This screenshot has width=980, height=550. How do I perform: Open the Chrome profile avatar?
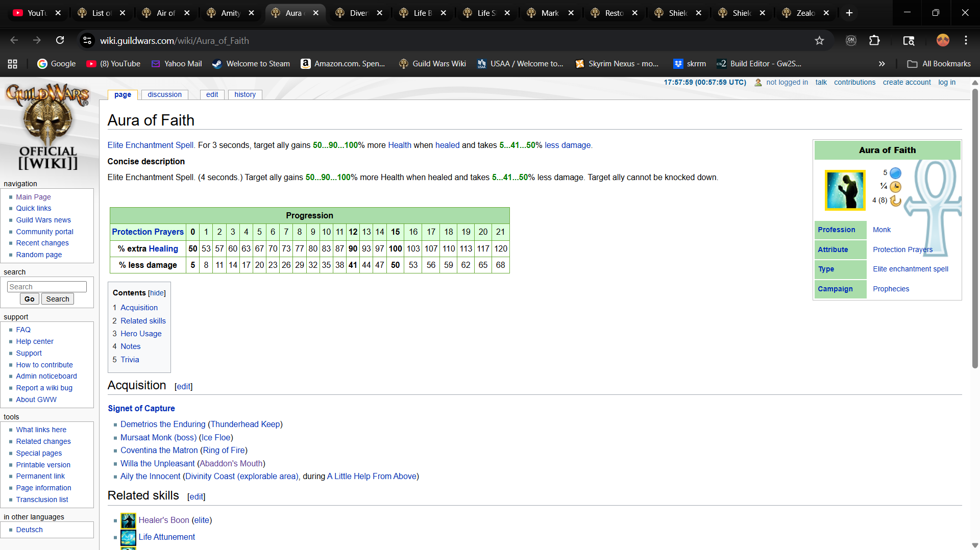click(x=943, y=40)
